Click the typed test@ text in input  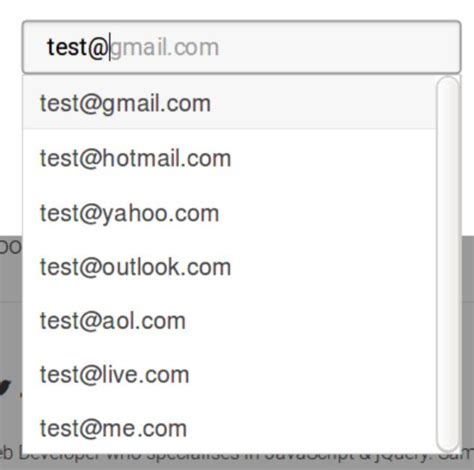[x=78, y=47]
